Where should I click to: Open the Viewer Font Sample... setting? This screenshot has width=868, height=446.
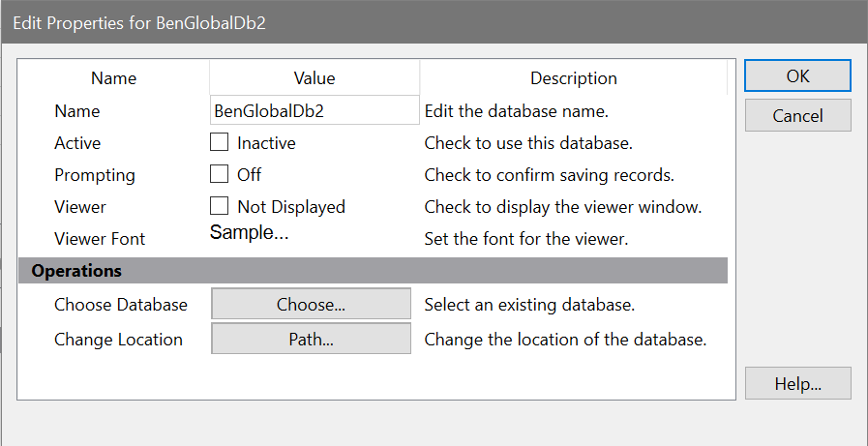pyautogui.click(x=251, y=233)
